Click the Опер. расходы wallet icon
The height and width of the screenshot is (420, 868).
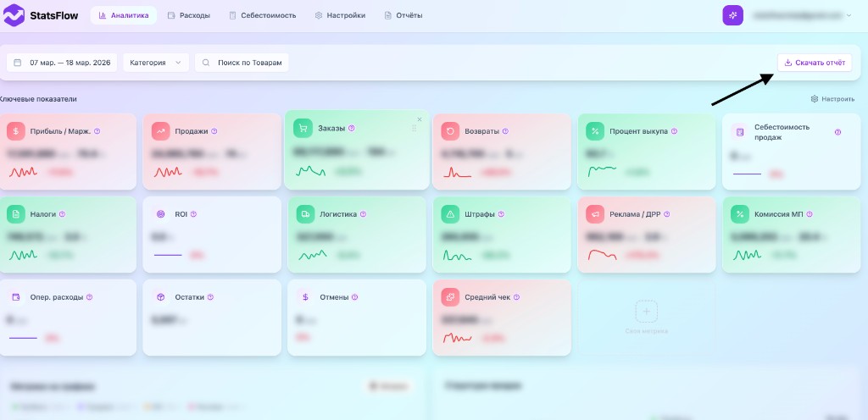(16, 296)
